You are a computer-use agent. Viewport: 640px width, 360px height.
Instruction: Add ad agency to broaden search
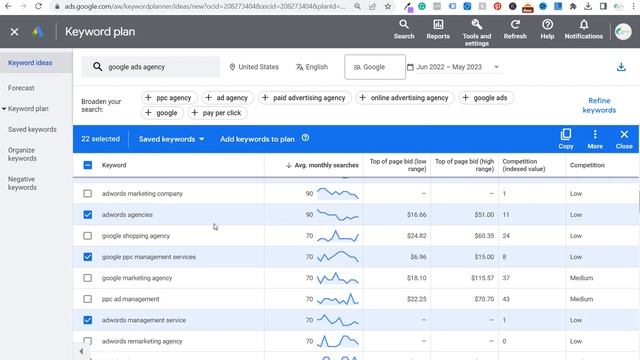[227, 98]
